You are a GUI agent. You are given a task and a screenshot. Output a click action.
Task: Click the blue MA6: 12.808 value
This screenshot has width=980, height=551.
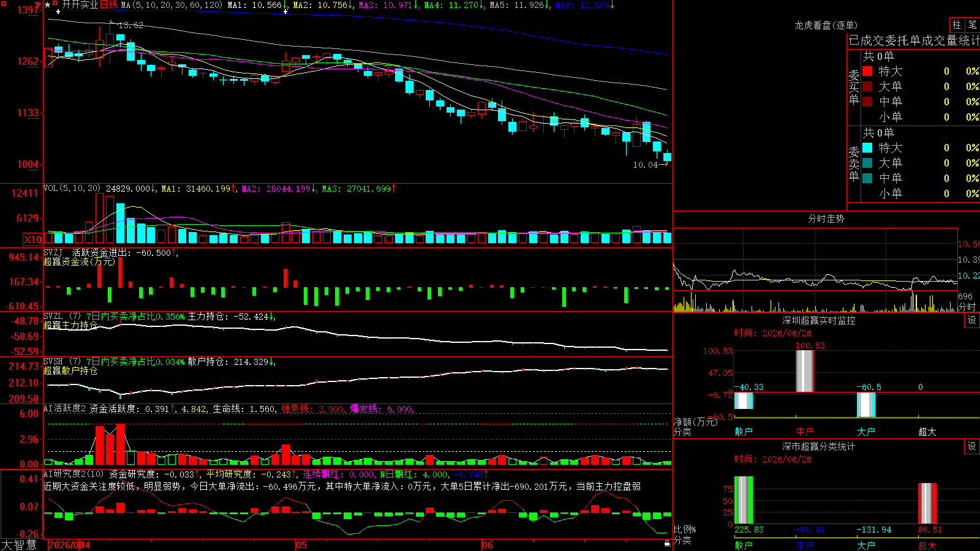click(584, 6)
